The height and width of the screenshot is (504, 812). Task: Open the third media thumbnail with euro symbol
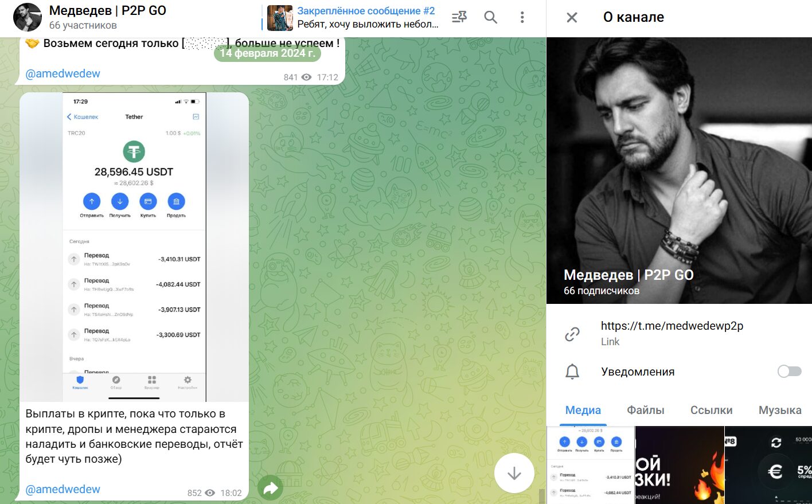(x=768, y=465)
